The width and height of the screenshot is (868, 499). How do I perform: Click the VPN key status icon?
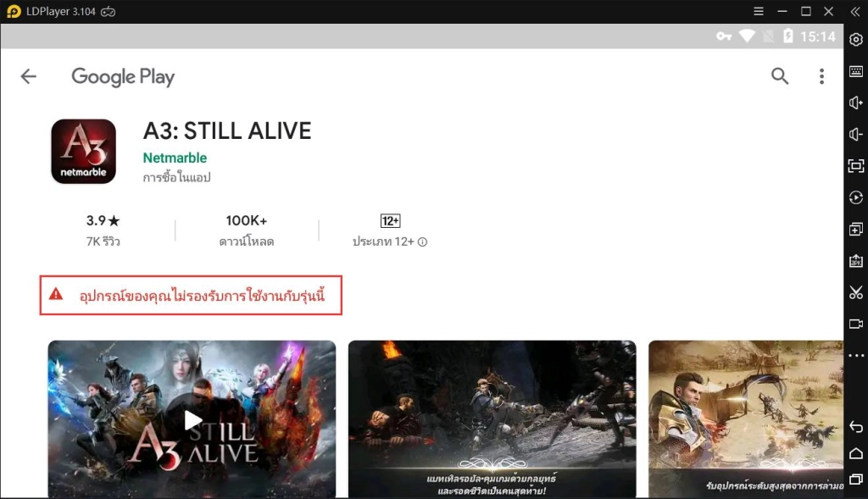click(x=724, y=36)
